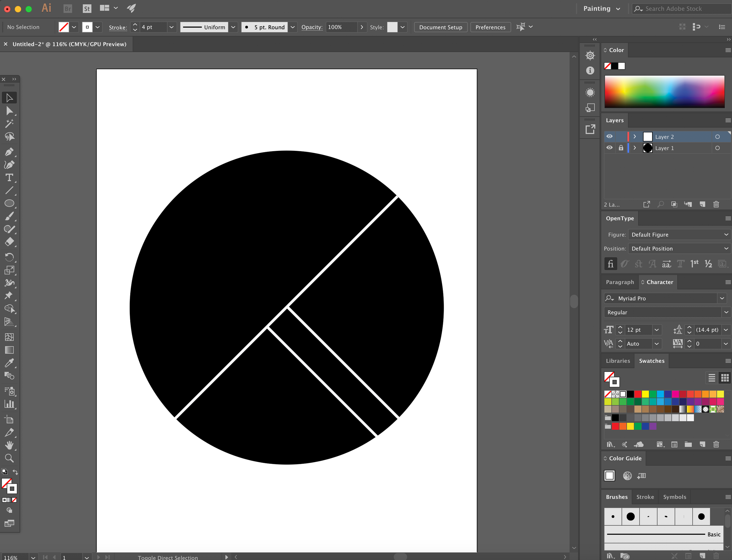Activate the Eraser tool
Viewport: 732px width, 560px height.
[9, 242]
